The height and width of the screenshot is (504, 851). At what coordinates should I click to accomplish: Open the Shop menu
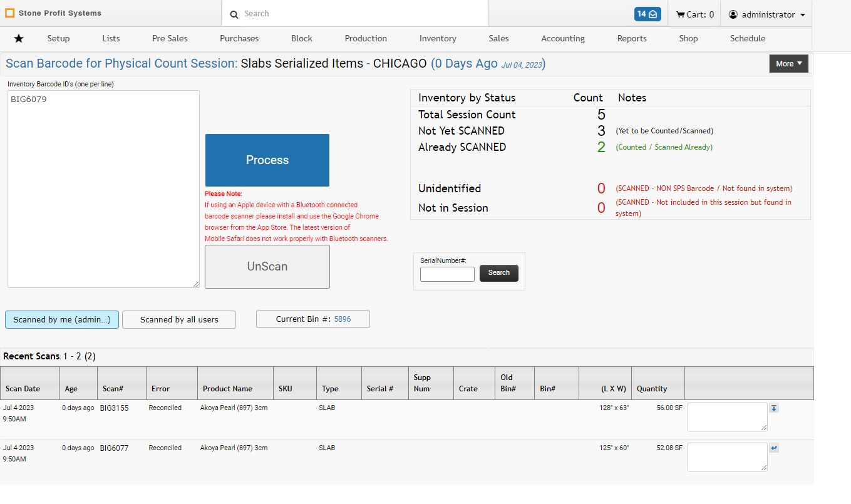(688, 38)
